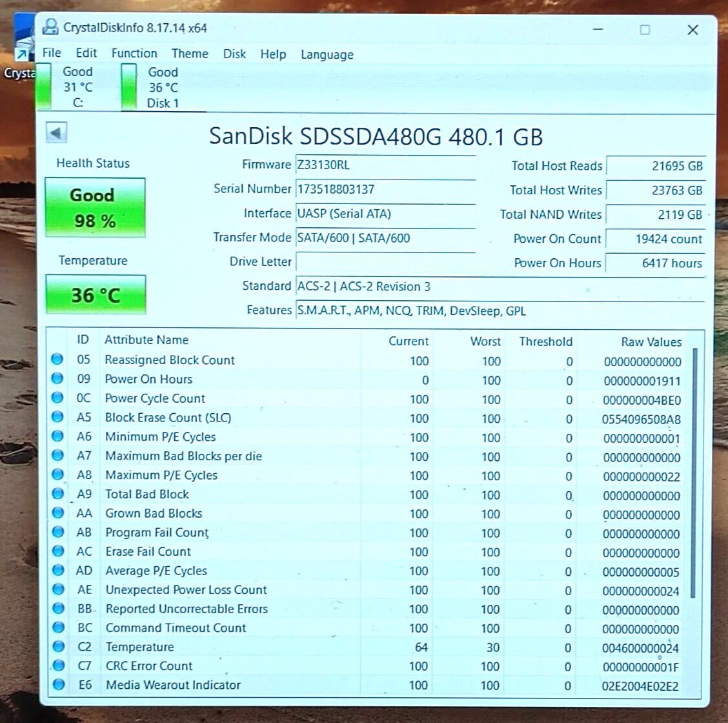Image resolution: width=728 pixels, height=723 pixels.
Task: Click status dot for Total Bad Block
Action: (x=57, y=493)
